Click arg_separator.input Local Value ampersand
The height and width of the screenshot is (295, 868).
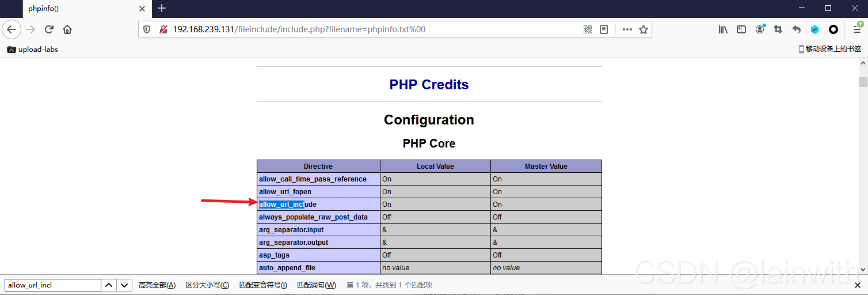(435, 230)
